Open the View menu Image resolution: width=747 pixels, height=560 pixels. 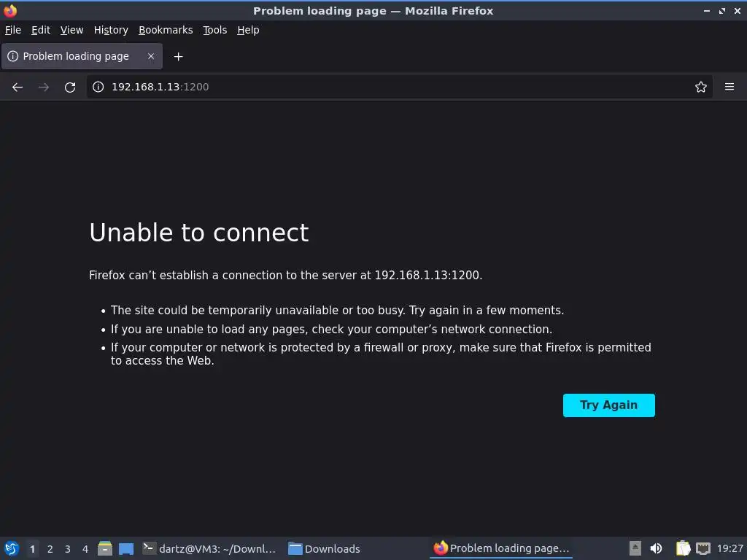[x=71, y=30]
